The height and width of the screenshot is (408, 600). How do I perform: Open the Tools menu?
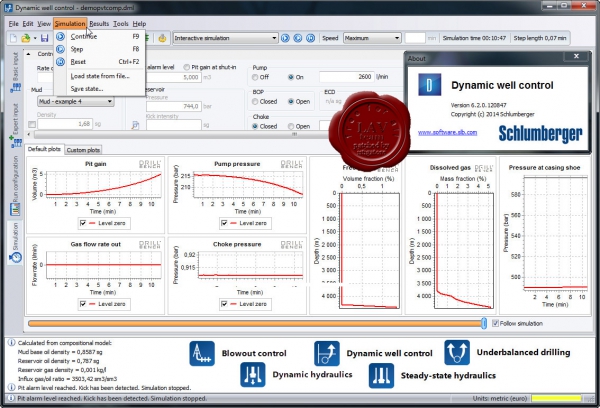pos(121,24)
